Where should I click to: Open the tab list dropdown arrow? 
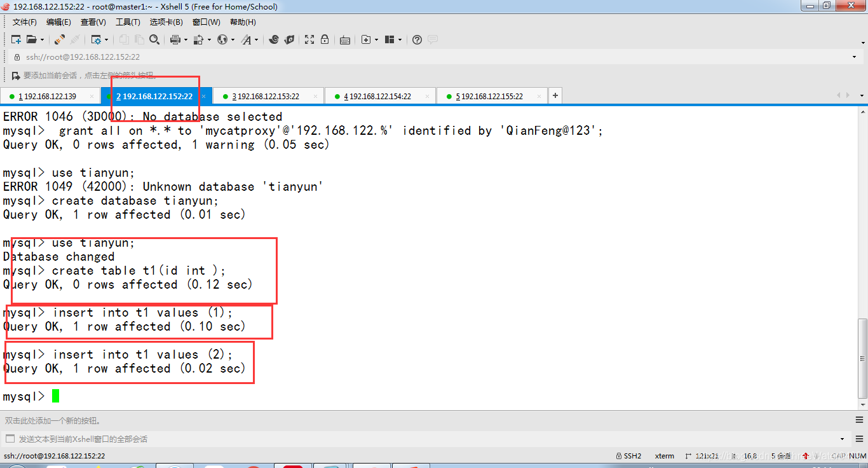862,95
